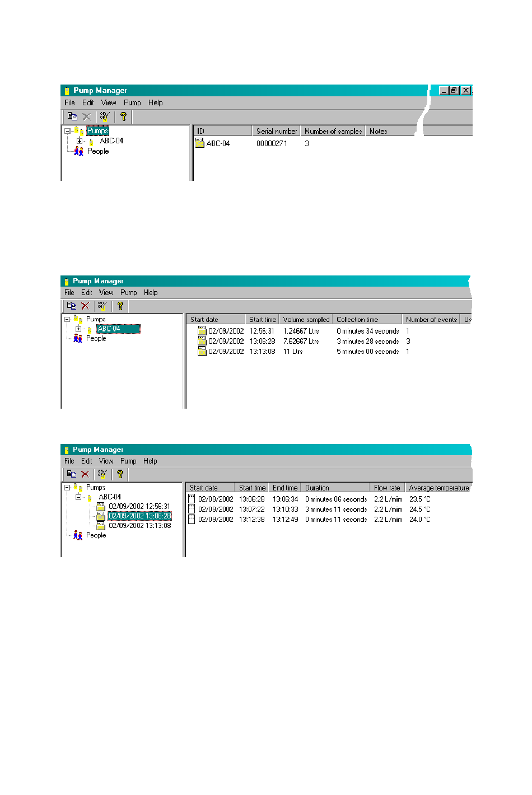This screenshot has height=795, width=532.
Task: Click the 24.5 °C average temperature value
Action: (420, 509)
